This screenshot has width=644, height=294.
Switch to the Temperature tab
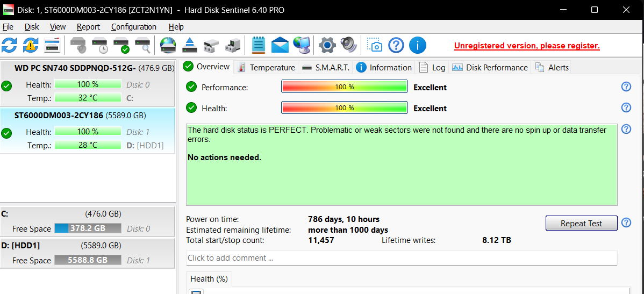[x=266, y=67]
